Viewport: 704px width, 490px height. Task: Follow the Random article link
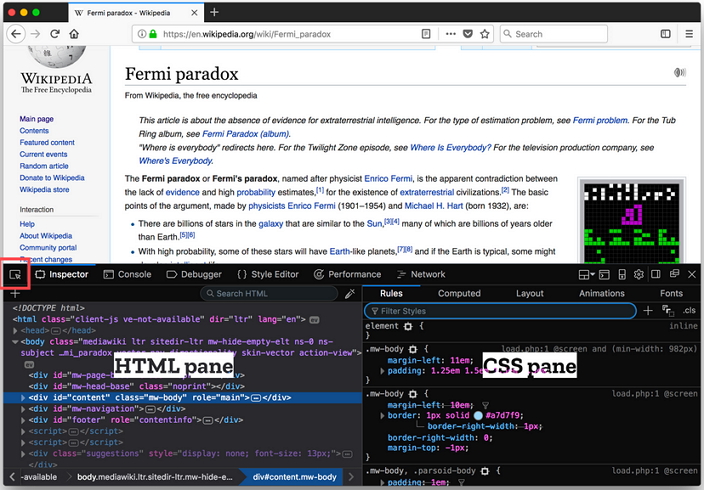click(44, 166)
